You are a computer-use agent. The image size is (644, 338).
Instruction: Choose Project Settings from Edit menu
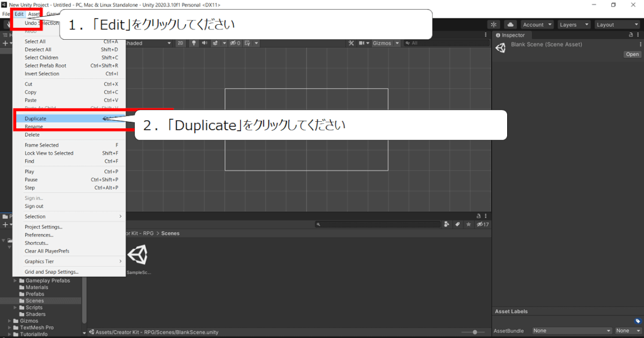[x=68, y=227]
